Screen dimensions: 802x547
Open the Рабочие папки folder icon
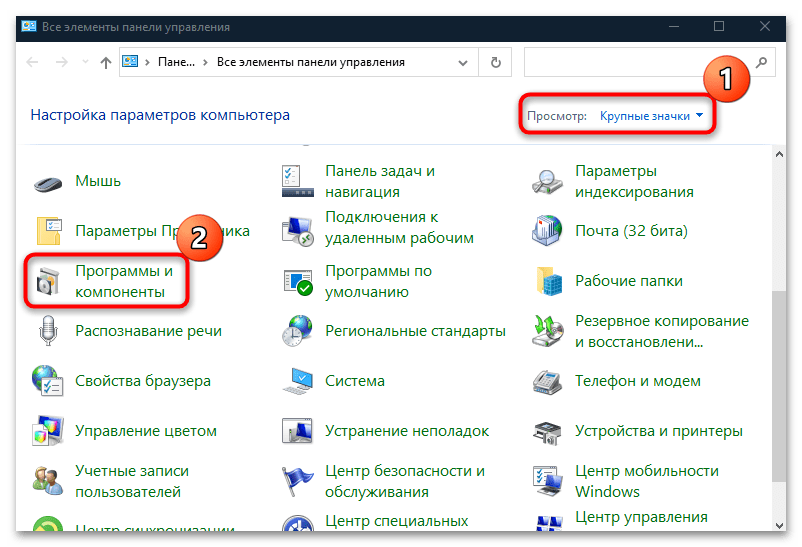(549, 281)
